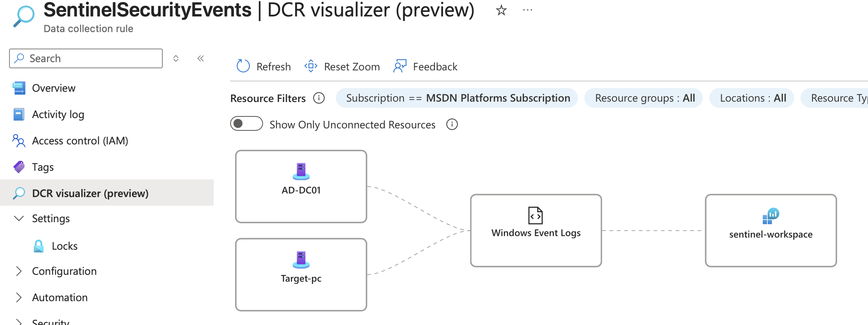
Task: Select the Windows Event Logs node card
Action: [536, 230]
